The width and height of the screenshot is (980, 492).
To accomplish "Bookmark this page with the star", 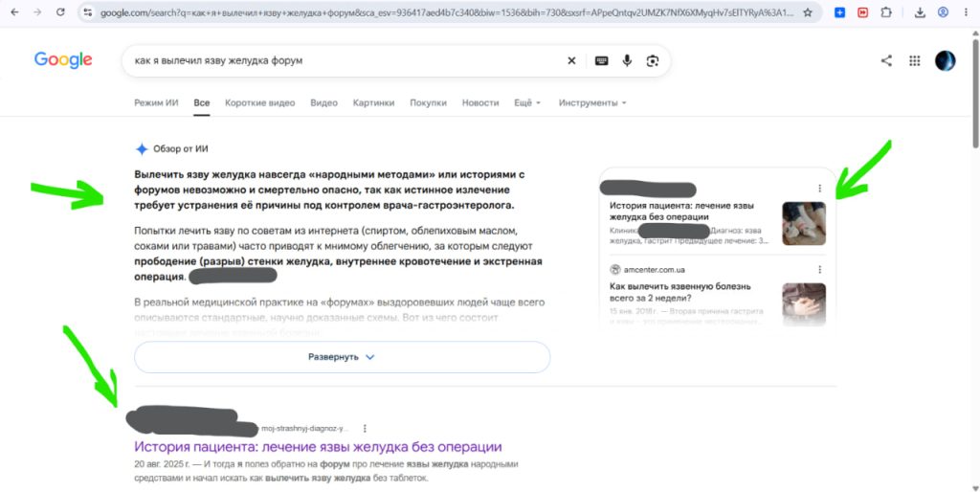I will pyautogui.click(x=808, y=12).
